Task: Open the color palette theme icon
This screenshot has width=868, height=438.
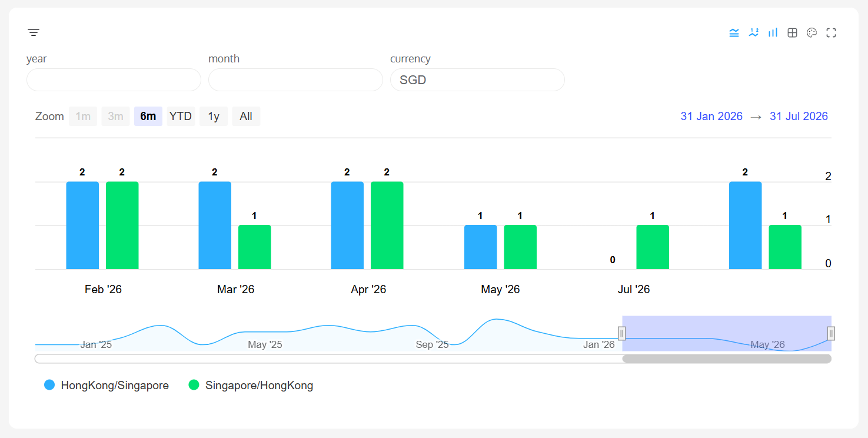Action: tap(812, 33)
